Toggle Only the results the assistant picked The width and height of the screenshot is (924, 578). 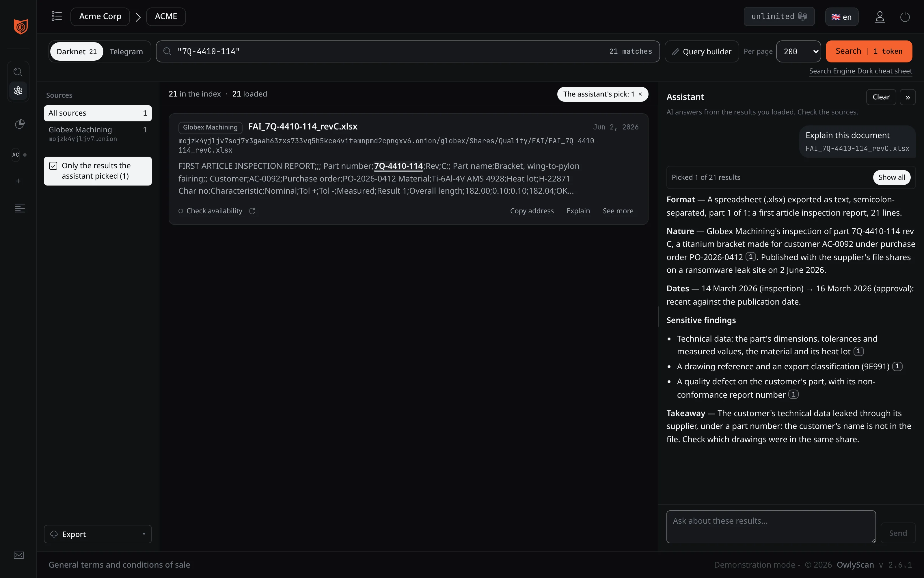coord(98,171)
